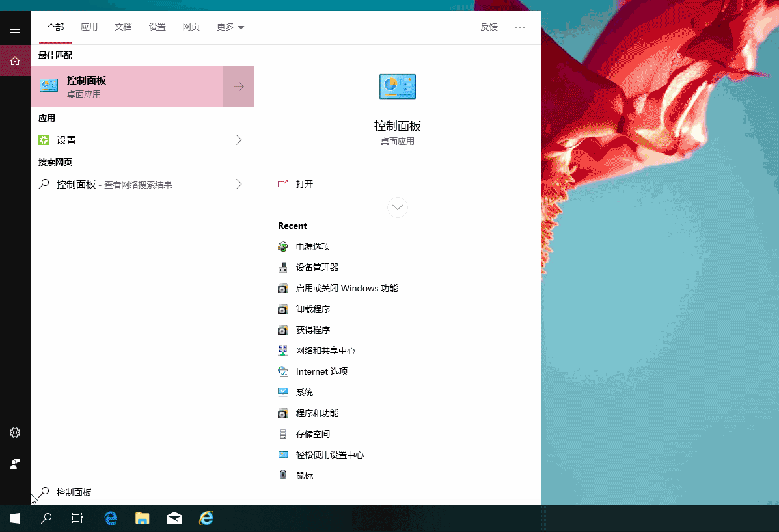The height and width of the screenshot is (532, 779).
Task: Open the sidebar hamburger menu
Action: pyautogui.click(x=15, y=29)
